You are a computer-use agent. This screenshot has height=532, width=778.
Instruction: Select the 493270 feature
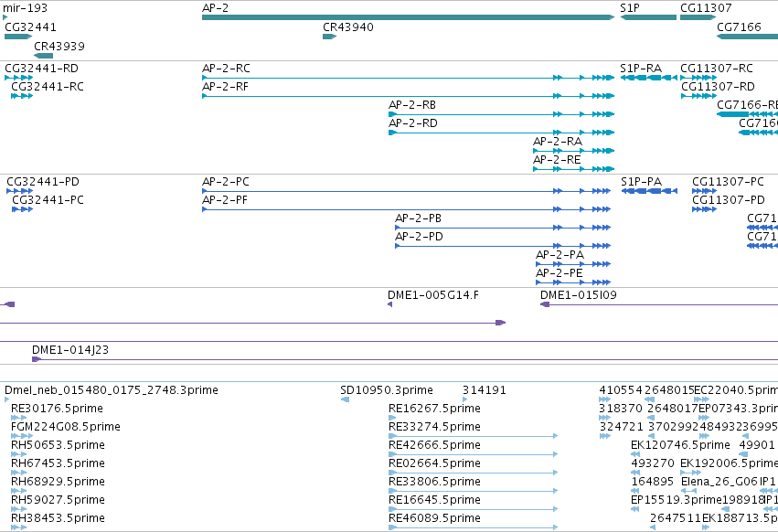pyautogui.click(x=635, y=473)
